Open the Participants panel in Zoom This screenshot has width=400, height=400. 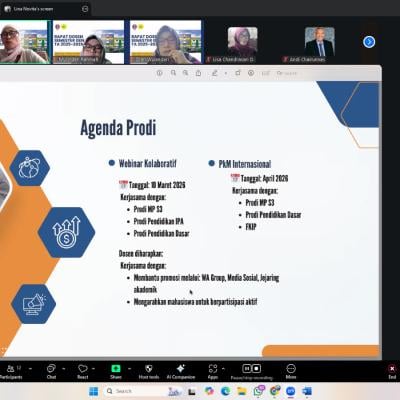[x=11, y=371]
